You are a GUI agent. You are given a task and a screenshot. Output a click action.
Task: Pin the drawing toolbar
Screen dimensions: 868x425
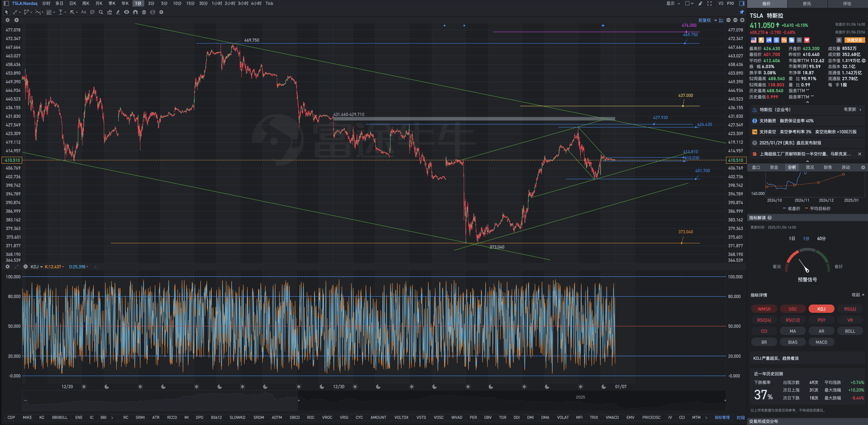click(742, 12)
